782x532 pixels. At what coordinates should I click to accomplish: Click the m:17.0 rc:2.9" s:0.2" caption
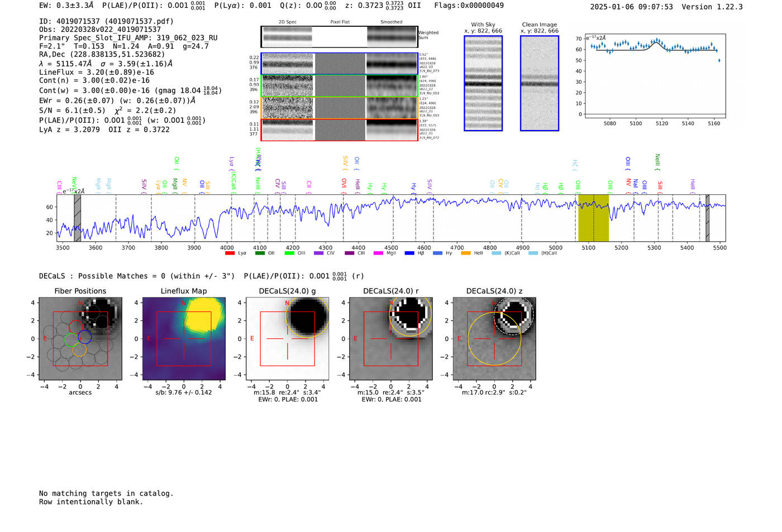coord(494,392)
